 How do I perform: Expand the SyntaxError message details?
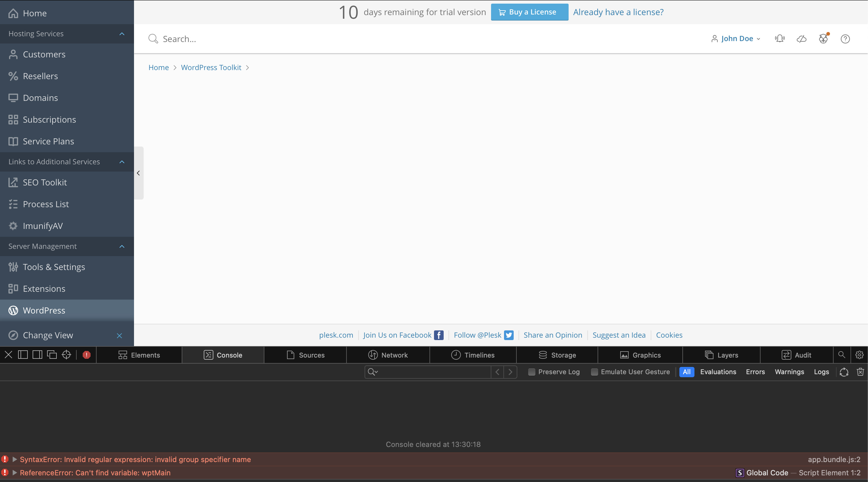(x=14, y=459)
